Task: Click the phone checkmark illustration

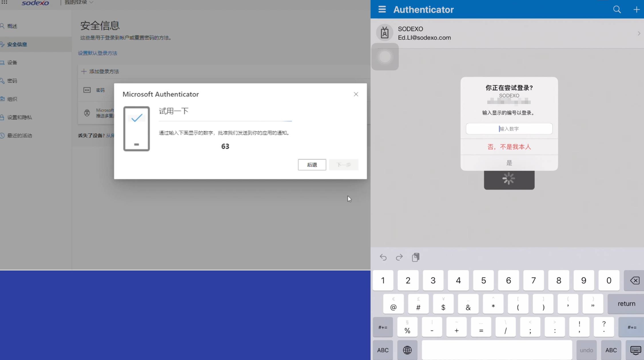Action: tap(136, 129)
